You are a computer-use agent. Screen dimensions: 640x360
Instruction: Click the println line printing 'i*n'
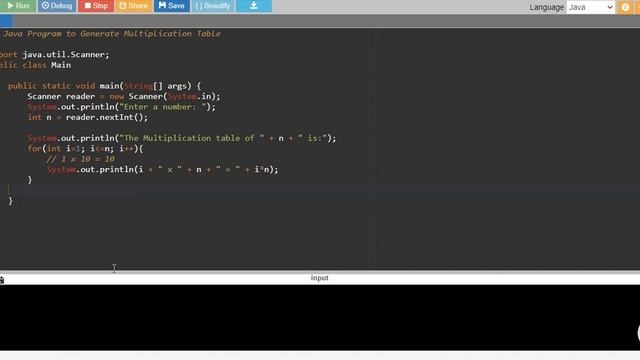point(162,169)
